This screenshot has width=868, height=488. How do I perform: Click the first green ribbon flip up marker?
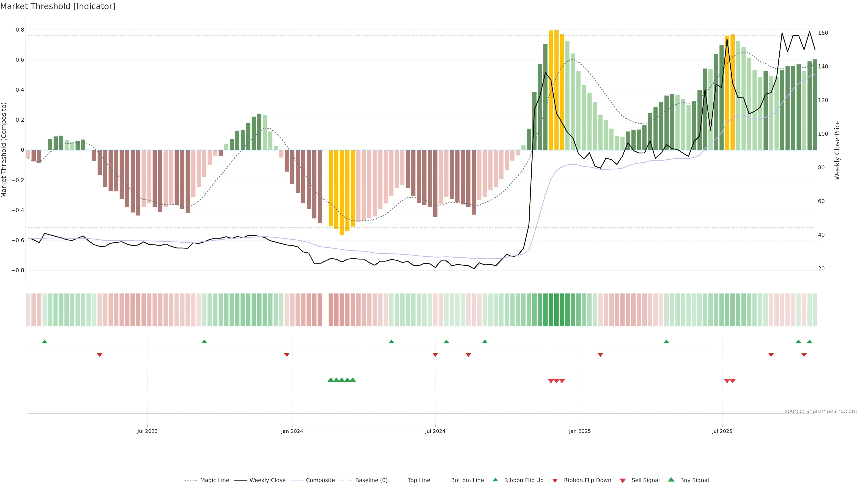click(x=45, y=342)
